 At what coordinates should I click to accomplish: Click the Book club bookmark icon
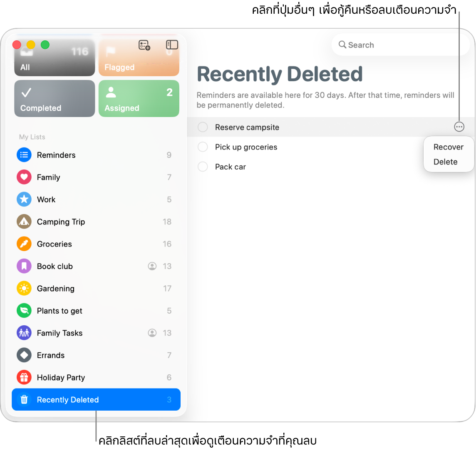(24, 266)
